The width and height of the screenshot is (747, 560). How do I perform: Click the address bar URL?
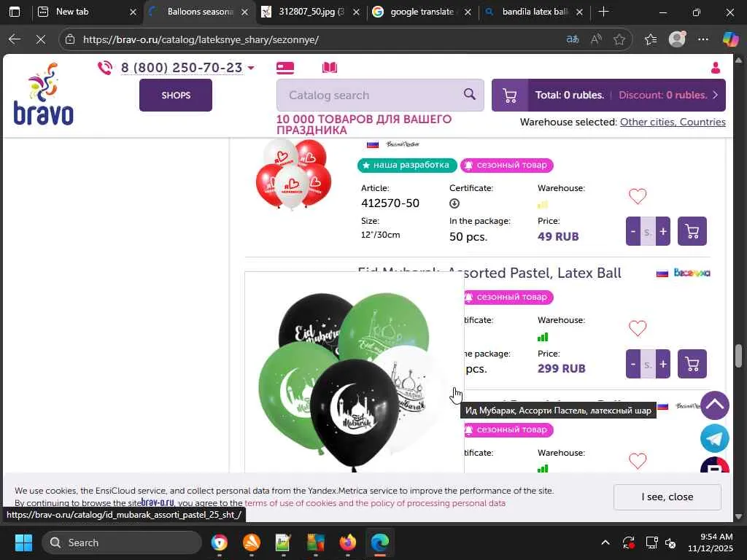[201, 39]
